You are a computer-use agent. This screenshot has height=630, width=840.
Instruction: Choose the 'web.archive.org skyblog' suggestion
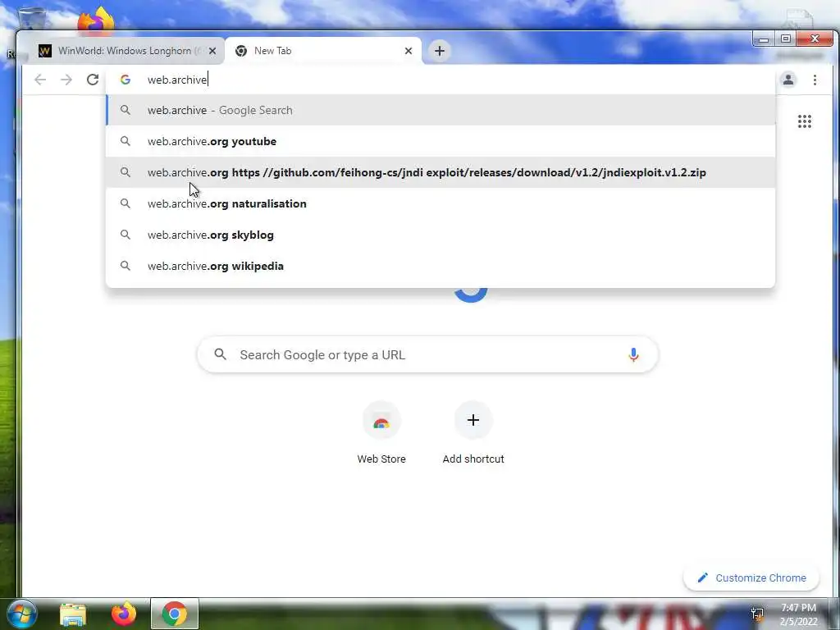441,235
